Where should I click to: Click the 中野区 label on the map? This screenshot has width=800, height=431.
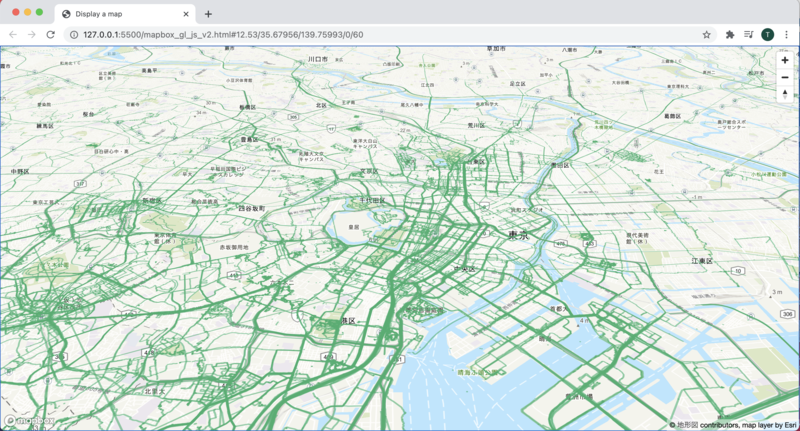[20, 172]
